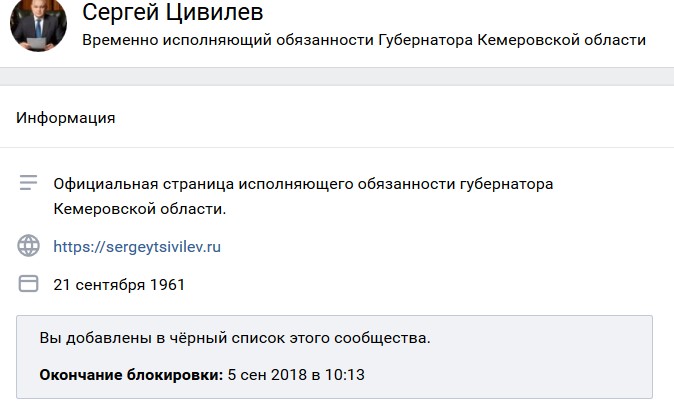This screenshot has height=419, width=674.
Task: Click the birth year 1961
Action: [167, 284]
